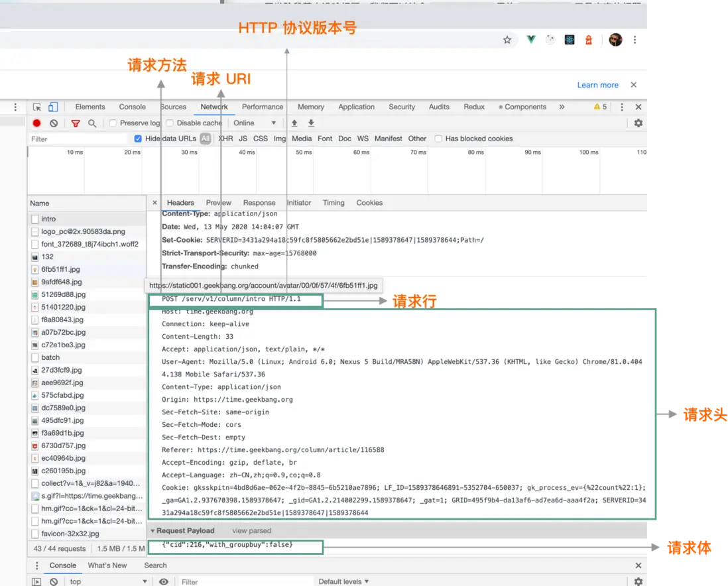Select the batch request row

pos(87,357)
